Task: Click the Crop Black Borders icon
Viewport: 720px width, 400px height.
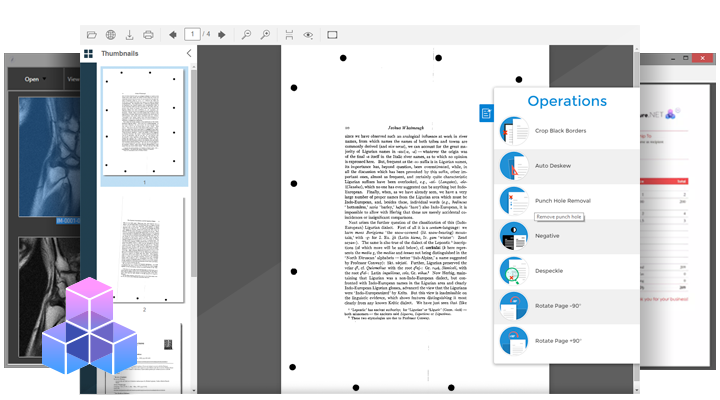Action: 514,131
